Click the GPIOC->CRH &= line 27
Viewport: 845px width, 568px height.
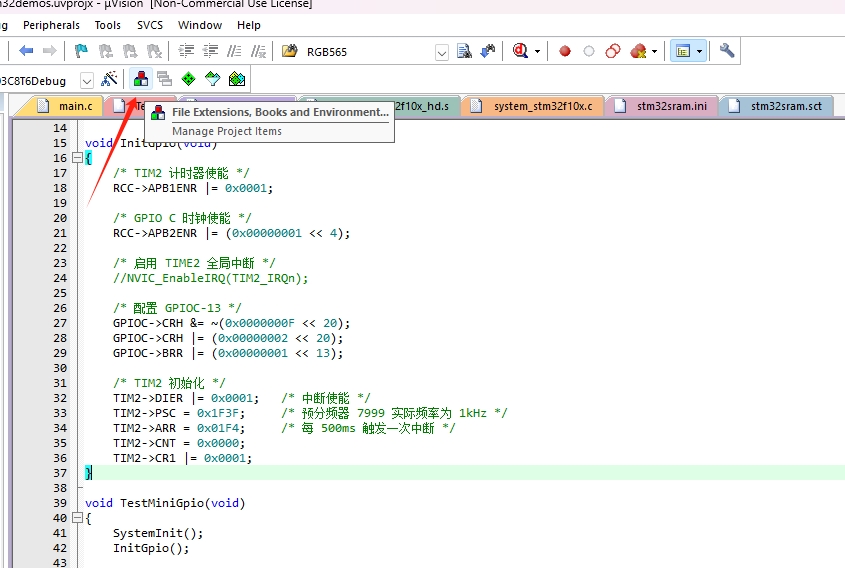[x=231, y=323]
